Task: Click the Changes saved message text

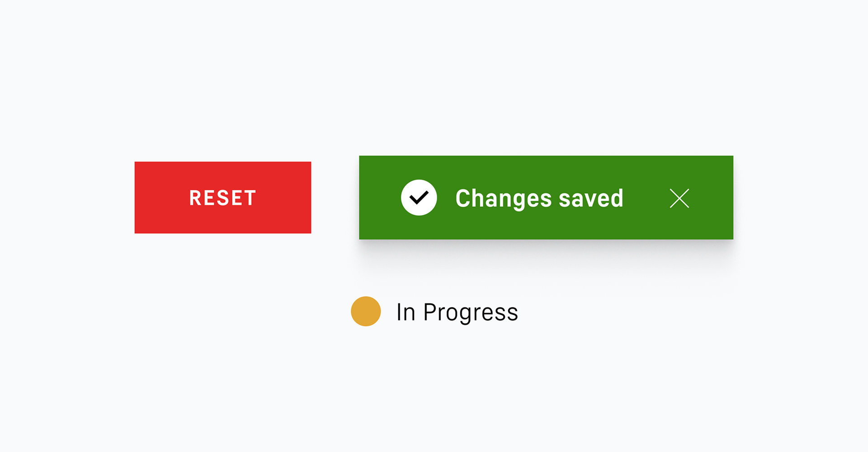Action: click(x=539, y=198)
